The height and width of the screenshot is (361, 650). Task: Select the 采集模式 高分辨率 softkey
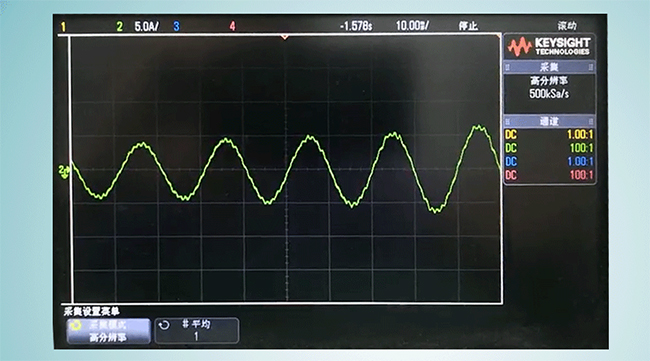[x=109, y=331]
